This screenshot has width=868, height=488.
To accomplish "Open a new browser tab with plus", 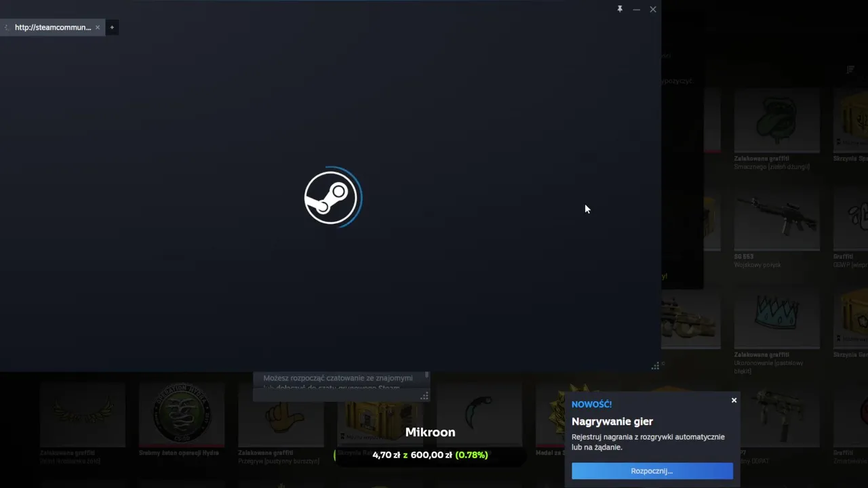I will (112, 27).
